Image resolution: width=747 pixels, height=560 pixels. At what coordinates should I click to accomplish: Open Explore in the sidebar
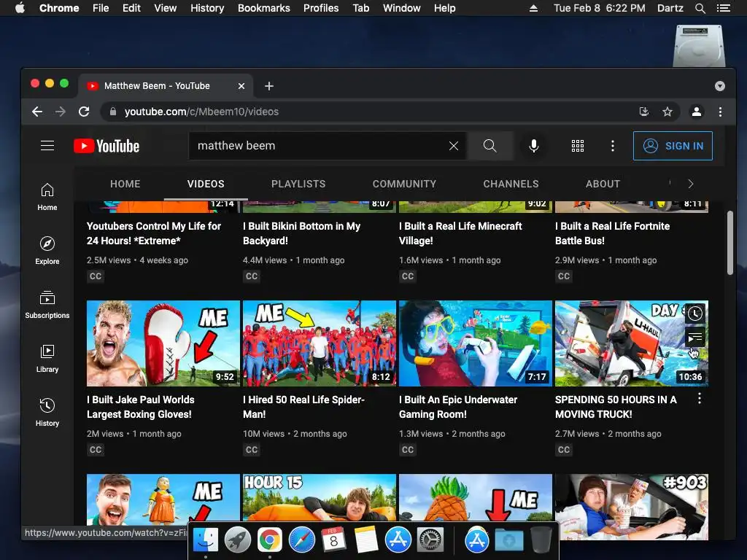pos(47,251)
